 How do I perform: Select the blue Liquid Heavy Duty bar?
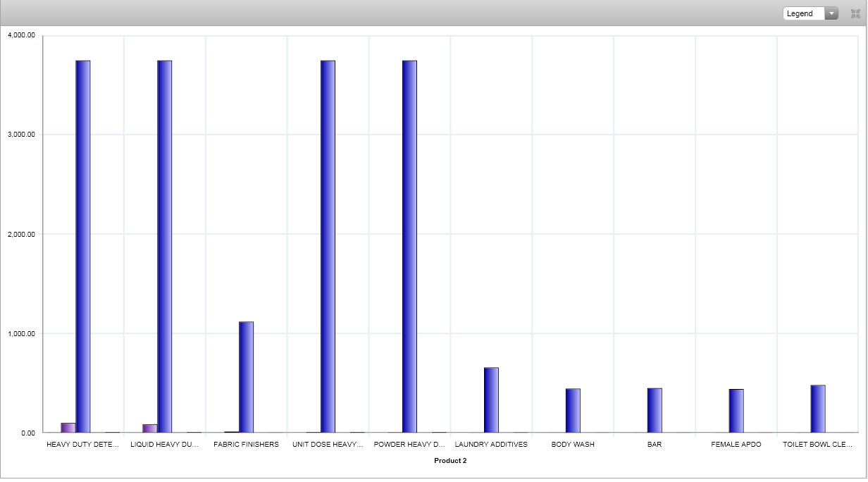[x=165, y=247]
